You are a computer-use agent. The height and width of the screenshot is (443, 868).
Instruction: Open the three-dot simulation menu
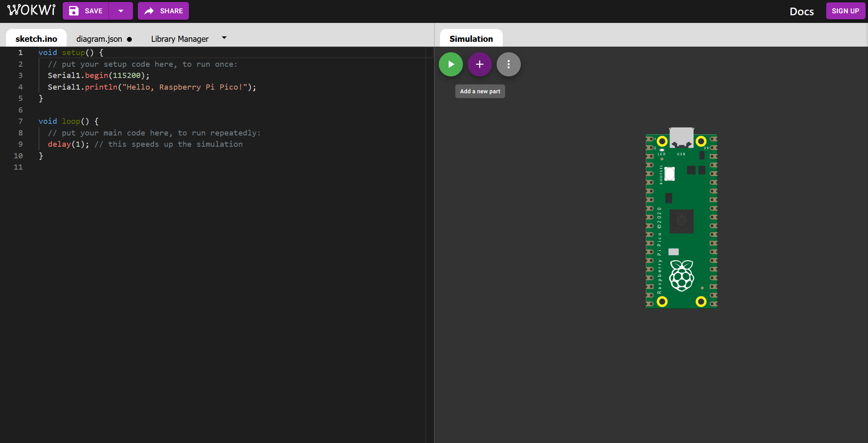click(x=509, y=64)
